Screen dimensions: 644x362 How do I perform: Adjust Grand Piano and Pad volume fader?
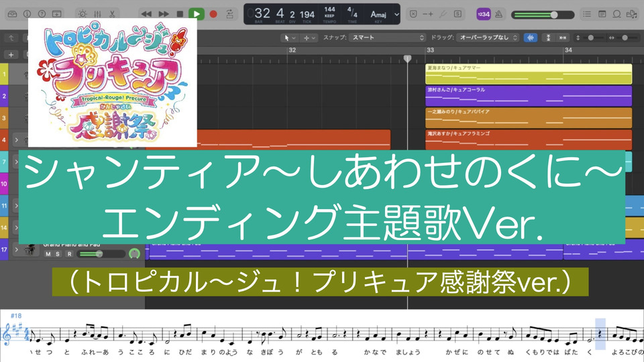point(101,254)
